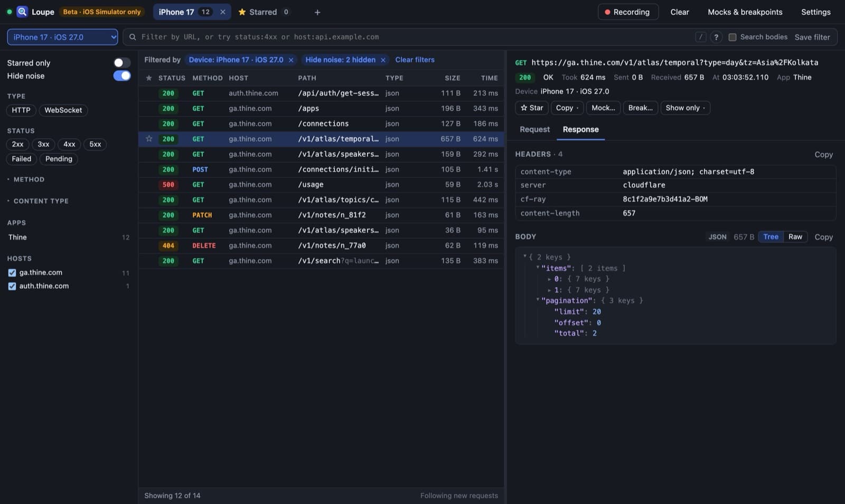Open the Copy dropdown in request details

pos(567,108)
